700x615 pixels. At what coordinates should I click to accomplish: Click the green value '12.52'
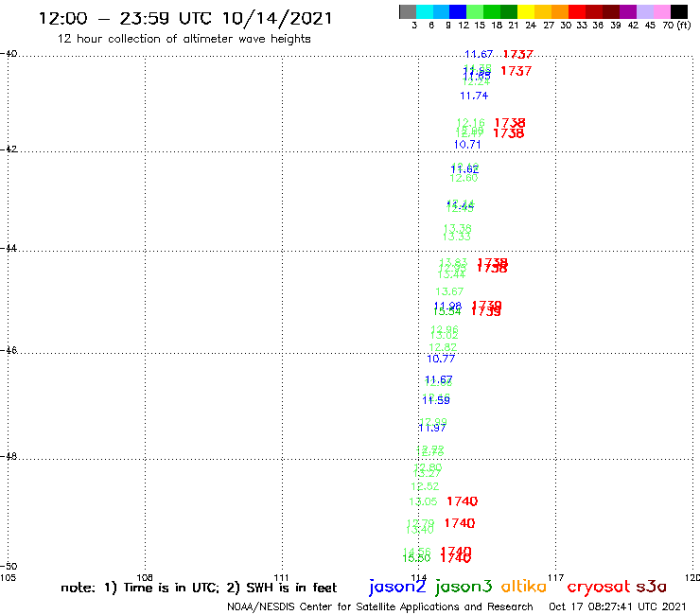(425, 486)
